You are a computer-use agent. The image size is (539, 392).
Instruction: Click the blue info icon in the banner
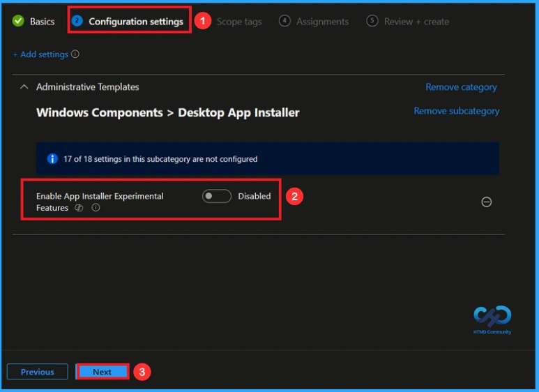click(52, 159)
